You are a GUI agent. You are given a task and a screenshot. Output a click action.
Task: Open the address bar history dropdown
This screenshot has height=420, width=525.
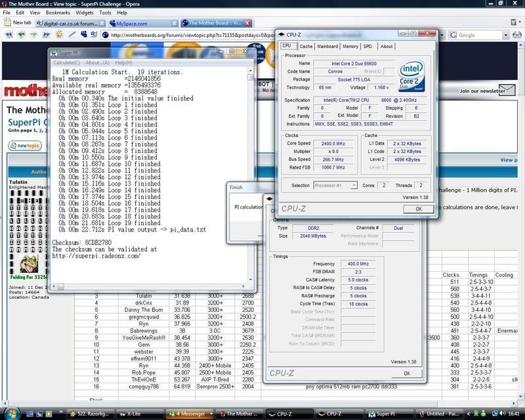tap(442, 35)
